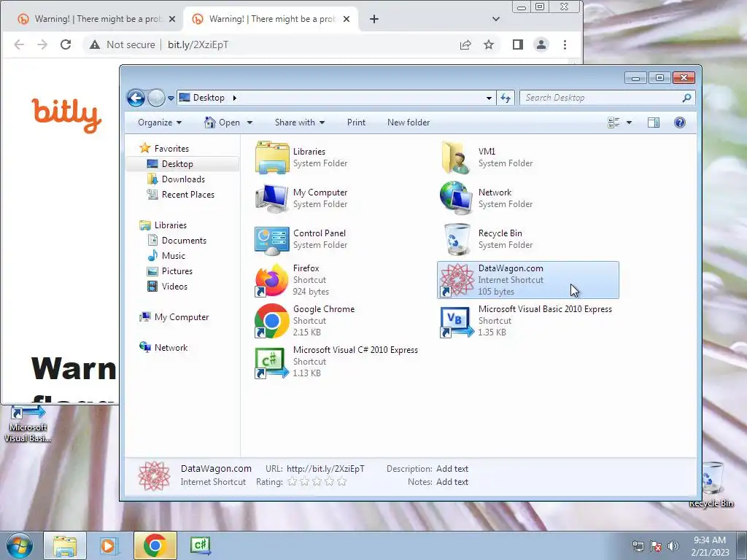Click the Windows Start orb

pyautogui.click(x=20, y=545)
